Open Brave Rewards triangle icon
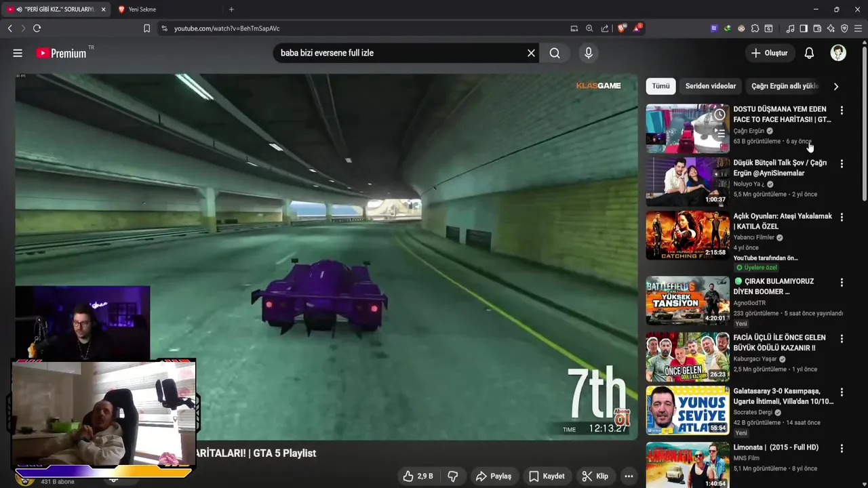 point(637,28)
